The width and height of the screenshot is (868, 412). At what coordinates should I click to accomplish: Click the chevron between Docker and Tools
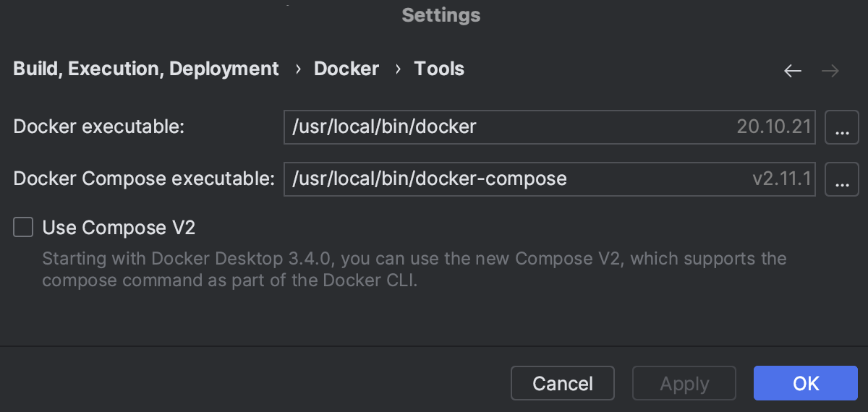pyautogui.click(x=397, y=69)
